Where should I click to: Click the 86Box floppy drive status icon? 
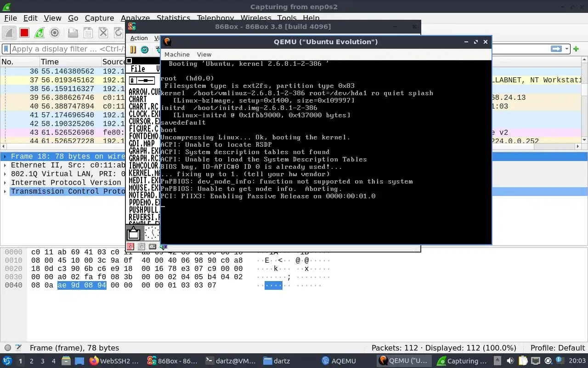pos(131,247)
